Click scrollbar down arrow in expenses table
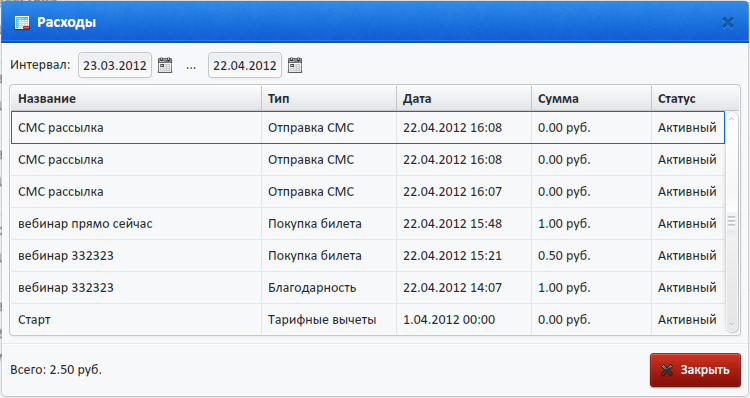This screenshot has width=750, height=398. [731, 325]
